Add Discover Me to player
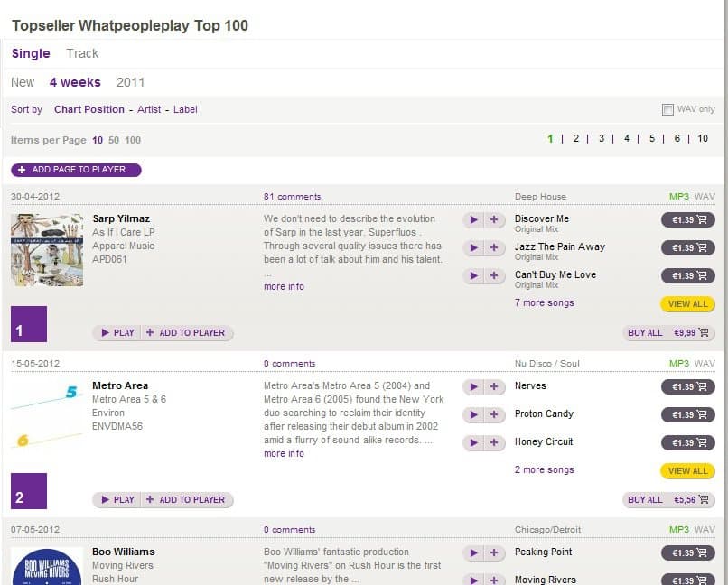Viewport: 728px width, 585px height. point(494,220)
